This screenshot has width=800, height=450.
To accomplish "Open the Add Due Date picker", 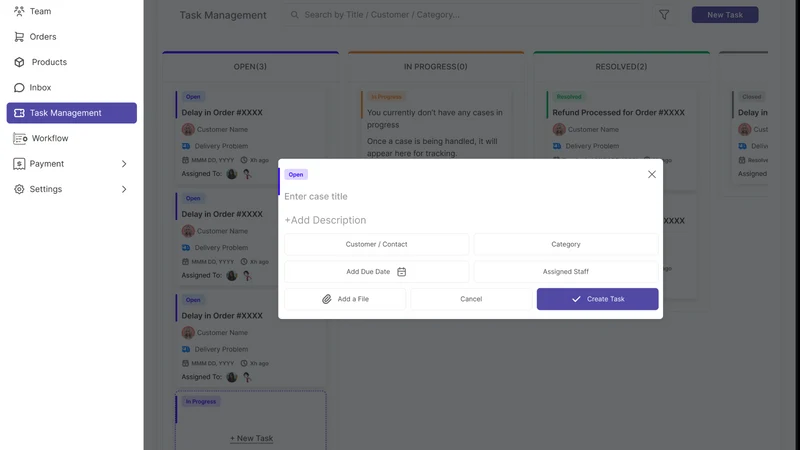I will tap(377, 272).
